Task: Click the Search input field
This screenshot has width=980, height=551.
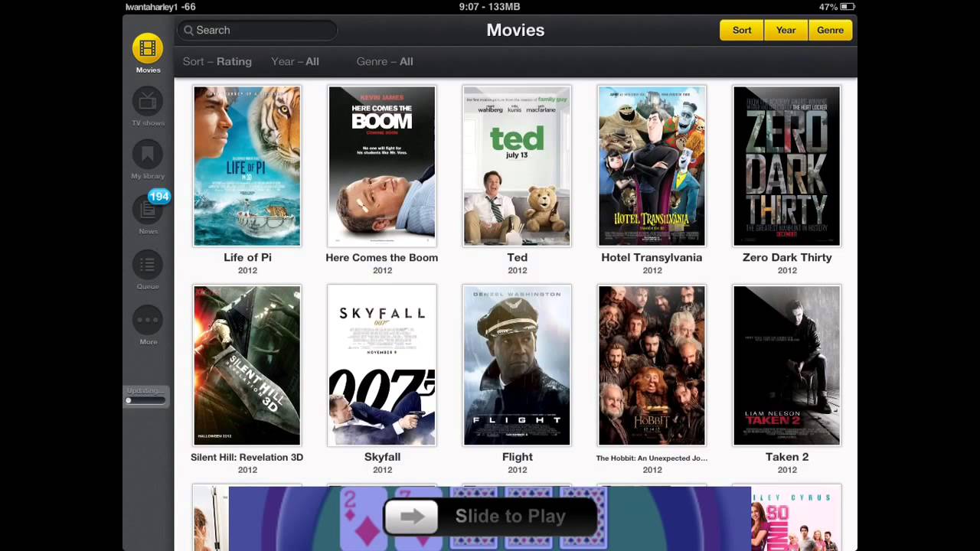Action: pos(257,30)
